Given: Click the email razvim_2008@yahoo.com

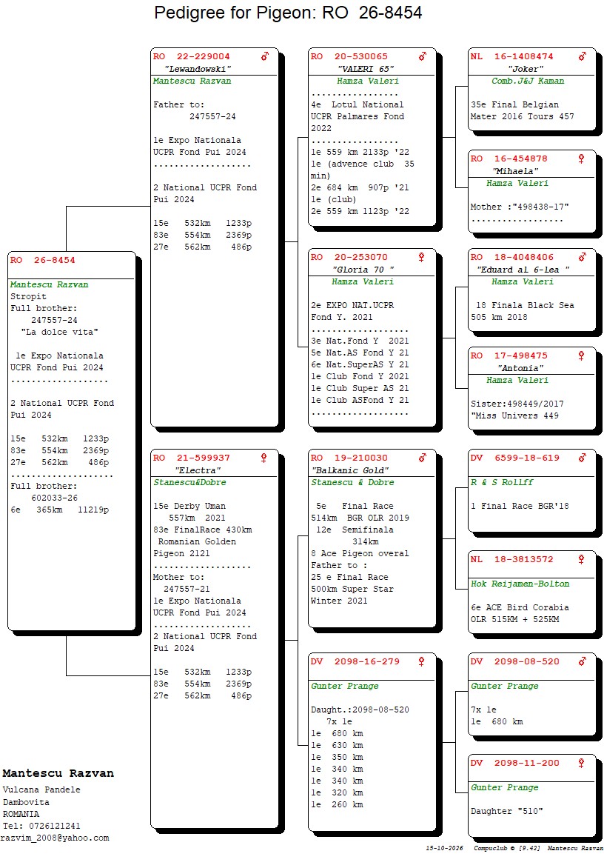Looking at the screenshot, I should [55, 838].
